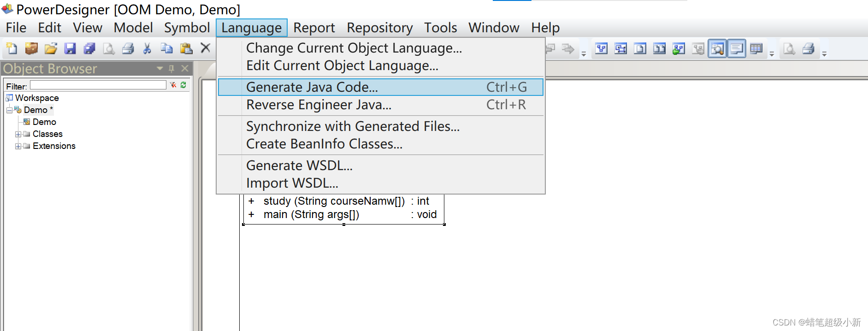Close the open Language menu

click(252, 28)
